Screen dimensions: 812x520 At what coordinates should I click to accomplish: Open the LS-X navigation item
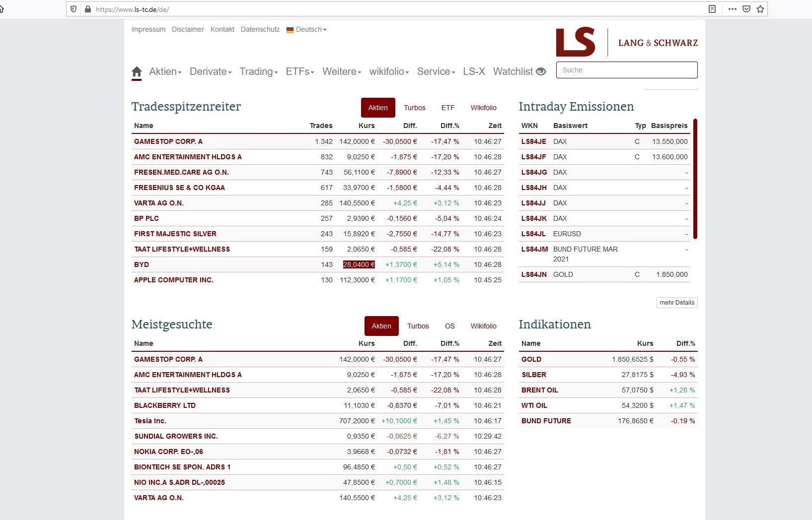tap(474, 71)
